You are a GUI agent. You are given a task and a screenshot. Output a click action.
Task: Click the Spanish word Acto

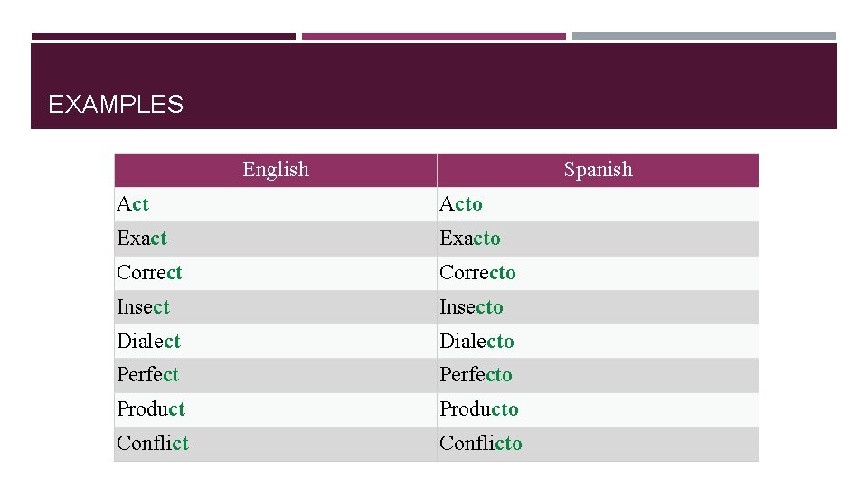click(x=461, y=204)
